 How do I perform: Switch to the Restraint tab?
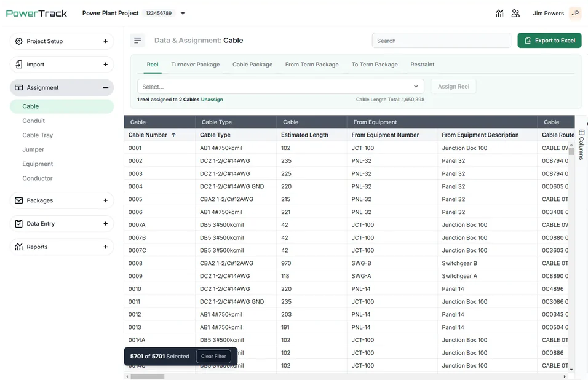click(423, 65)
